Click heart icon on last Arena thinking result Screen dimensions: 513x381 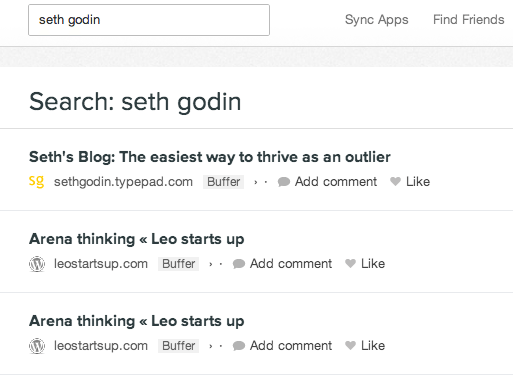click(350, 346)
